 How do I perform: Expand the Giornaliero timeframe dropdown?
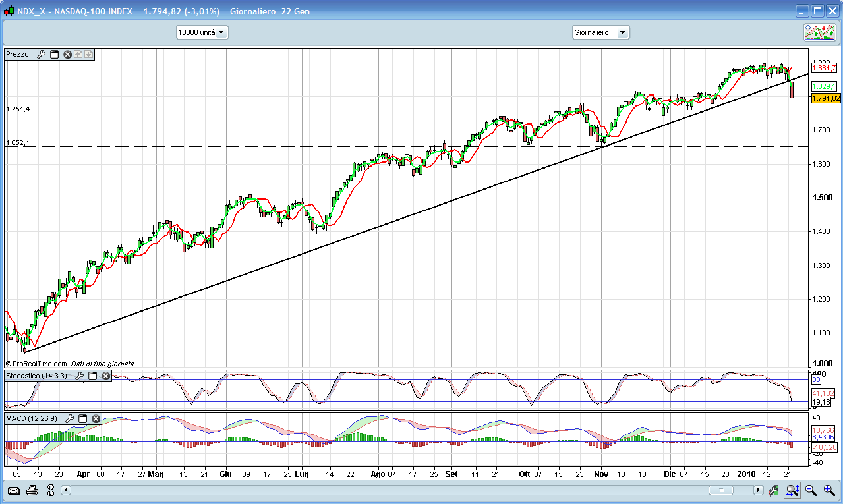pos(600,32)
